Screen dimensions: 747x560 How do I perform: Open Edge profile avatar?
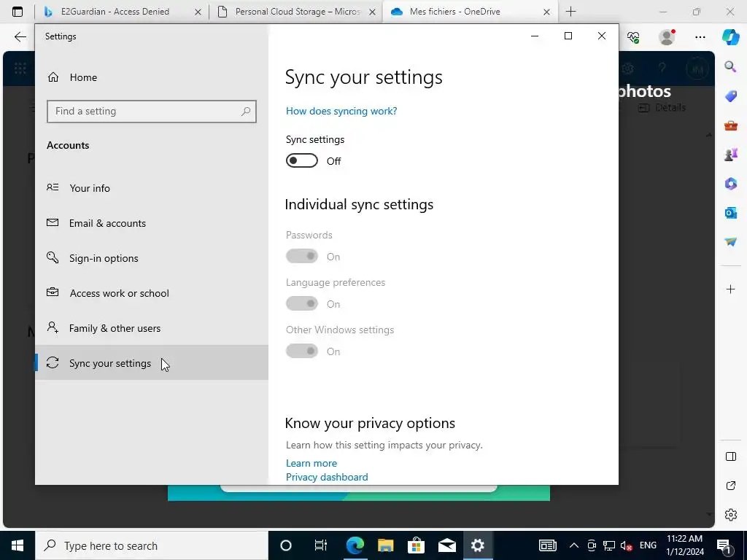(667, 37)
